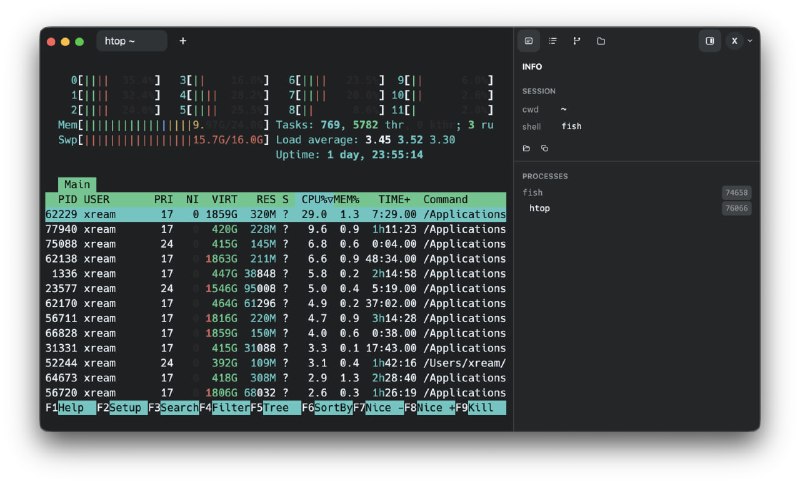The height and width of the screenshot is (484, 800).
Task: Sort by the MEM% column header
Action: coord(347,199)
